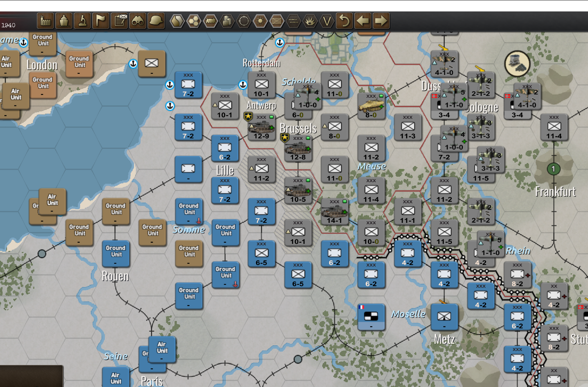Image resolution: width=588 pixels, height=387 pixels.
Task: Open the research microscope screen
Action: click(82, 21)
